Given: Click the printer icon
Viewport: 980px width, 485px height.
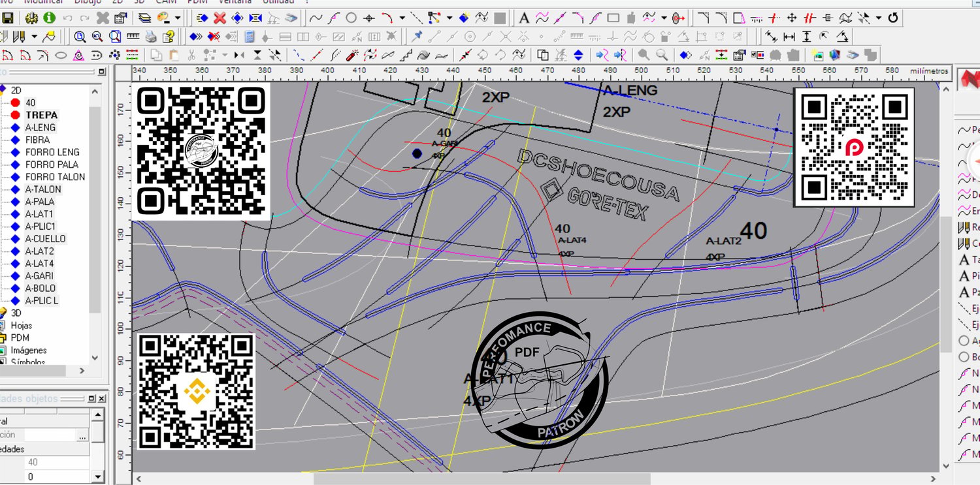Looking at the screenshot, I should (x=150, y=37).
